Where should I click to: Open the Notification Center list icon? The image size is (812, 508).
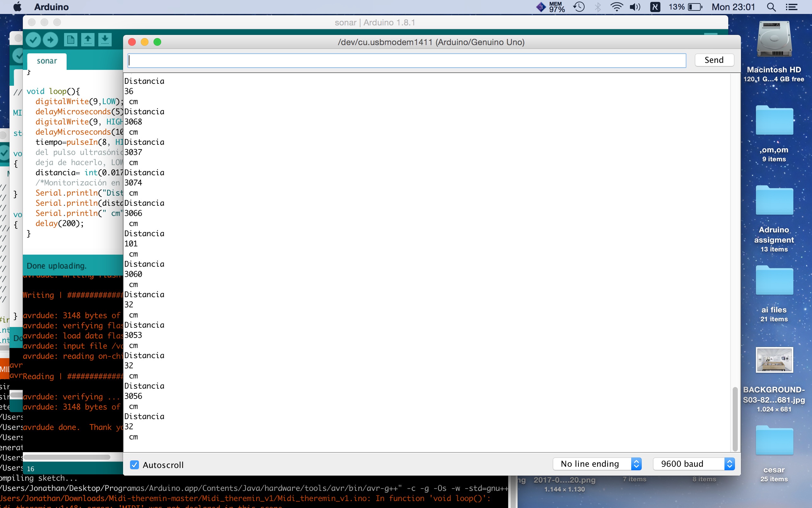coord(792,7)
